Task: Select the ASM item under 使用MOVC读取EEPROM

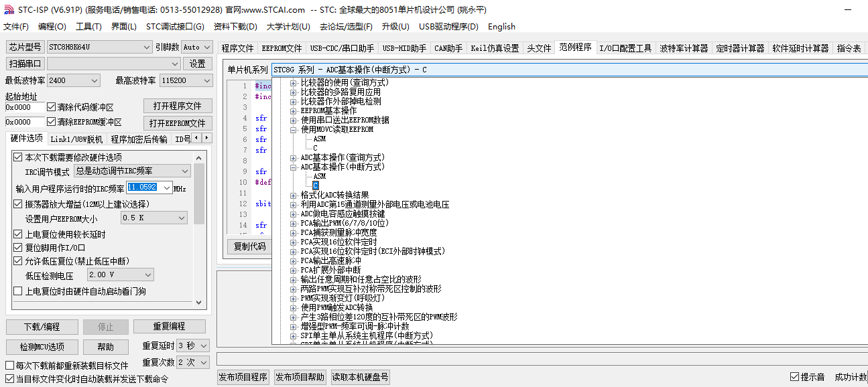Action: click(x=319, y=139)
